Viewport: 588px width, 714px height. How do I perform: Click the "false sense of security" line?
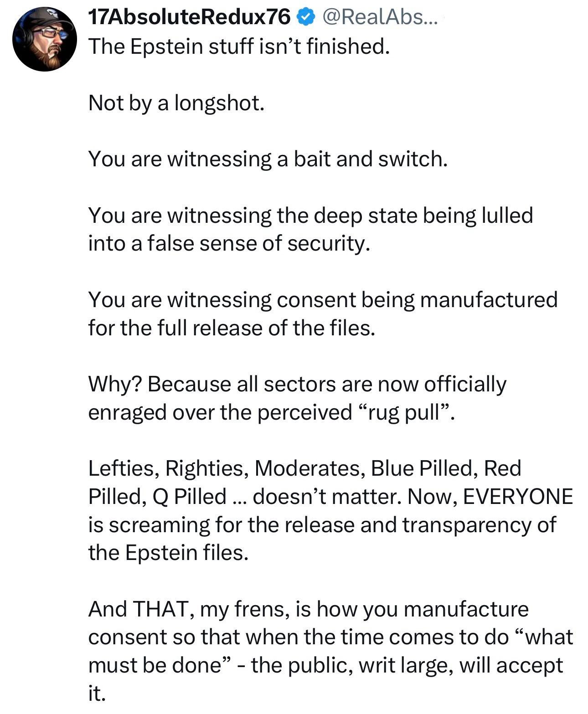click(228, 243)
